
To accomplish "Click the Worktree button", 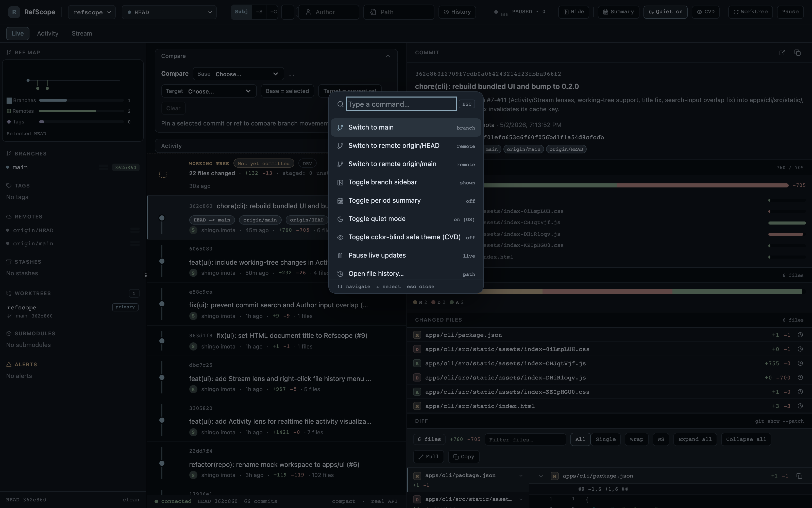I will coord(750,12).
